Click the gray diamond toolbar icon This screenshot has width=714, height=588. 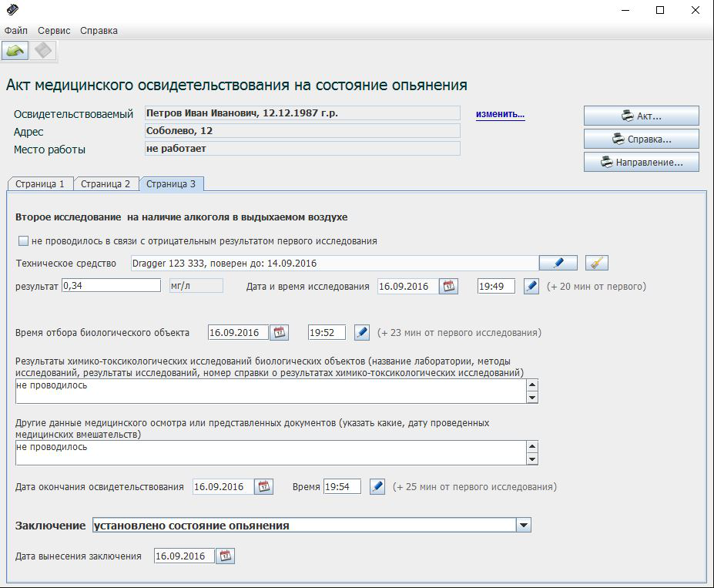(x=43, y=51)
